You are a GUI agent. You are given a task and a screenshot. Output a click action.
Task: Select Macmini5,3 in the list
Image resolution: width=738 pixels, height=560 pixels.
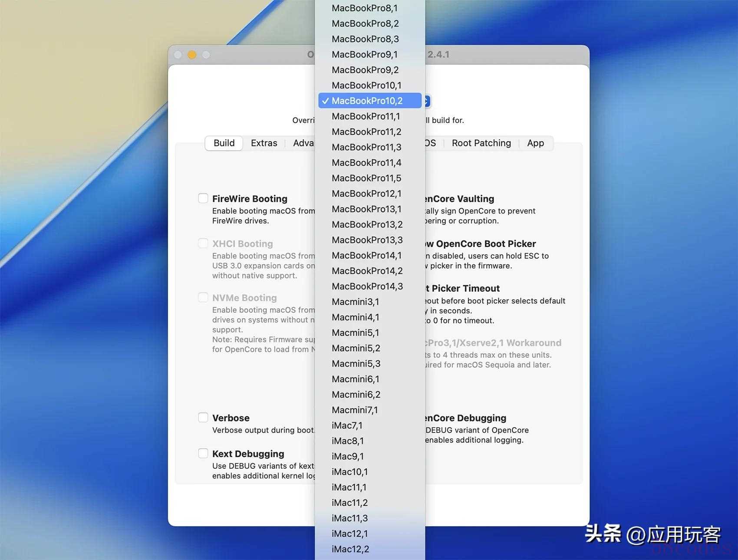pos(370,364)
